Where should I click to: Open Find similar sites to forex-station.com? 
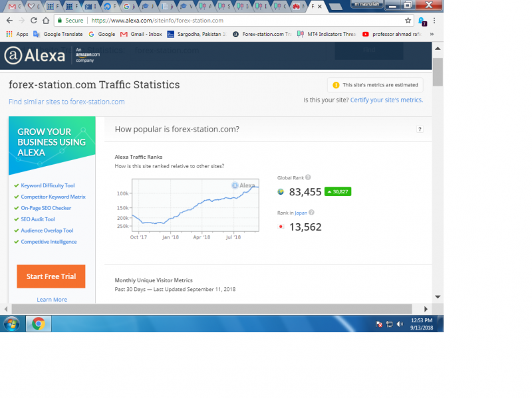[66, 102]
